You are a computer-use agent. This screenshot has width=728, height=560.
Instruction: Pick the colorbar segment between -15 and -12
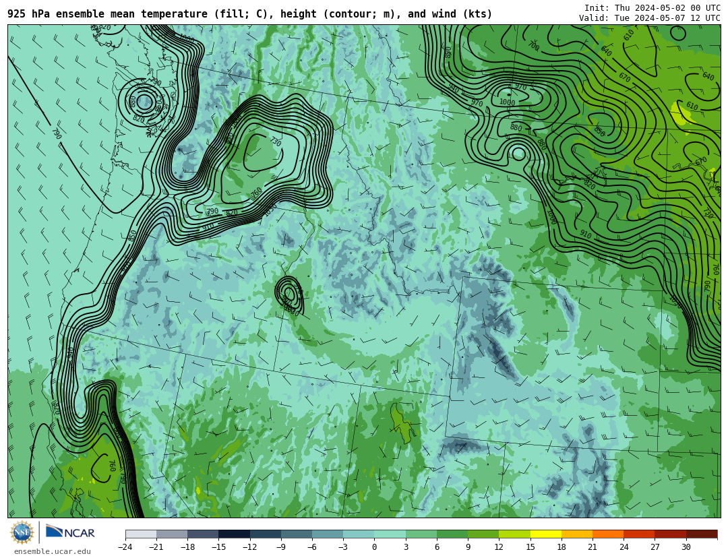pyautogui.click(x=235, y=534)
